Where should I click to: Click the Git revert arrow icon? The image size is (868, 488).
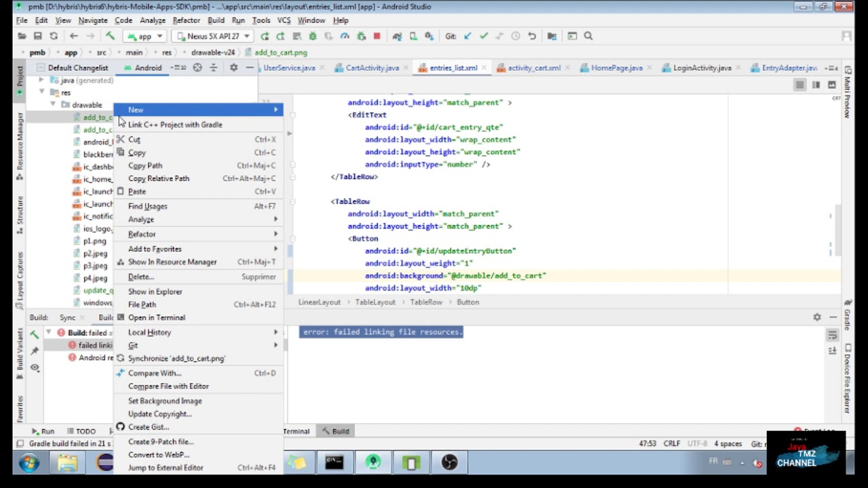click(x=532, y=36)
